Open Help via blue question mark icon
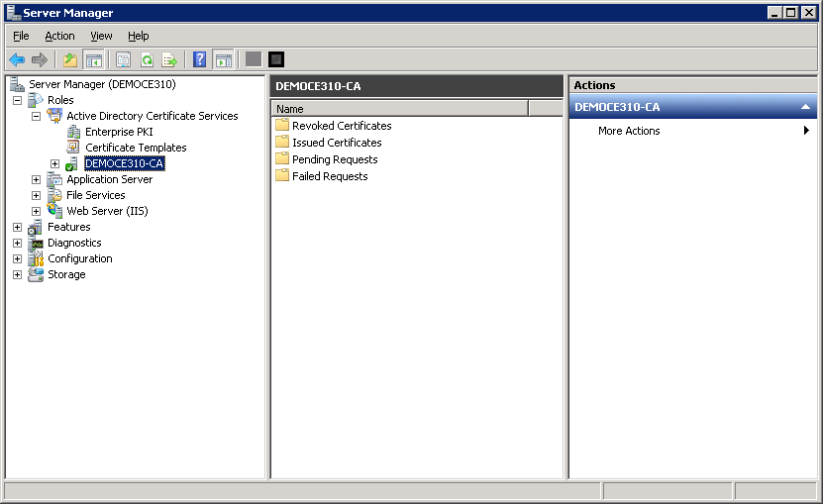This screenshot has width=823, height=504. [199, 59]
